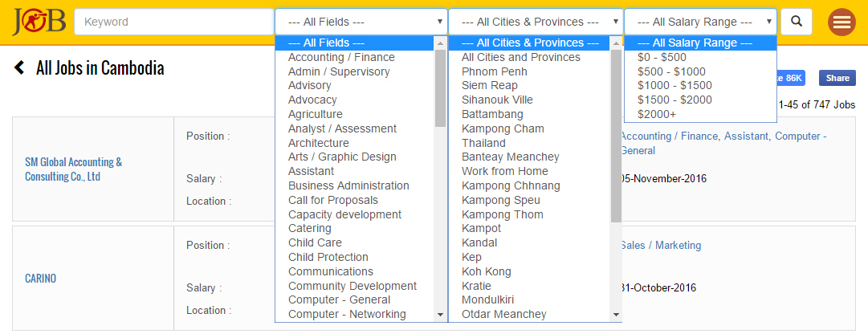This screenshot has width=868, height=334.
Task: Click the fields list scrollbar thumb
Action: [441, 88]
